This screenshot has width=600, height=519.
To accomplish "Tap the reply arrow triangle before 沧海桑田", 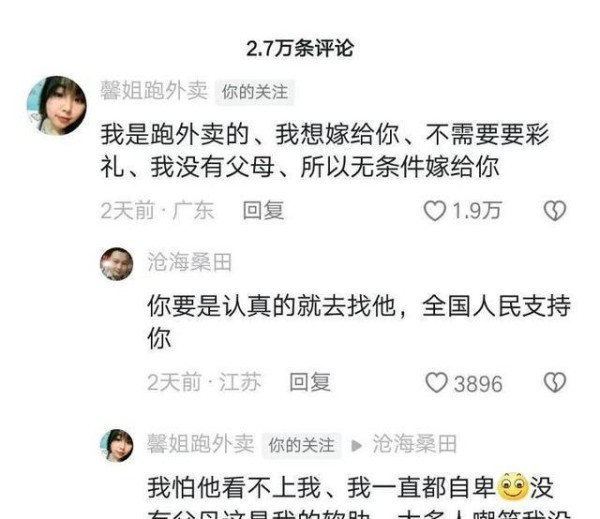I will click(356, 446).
